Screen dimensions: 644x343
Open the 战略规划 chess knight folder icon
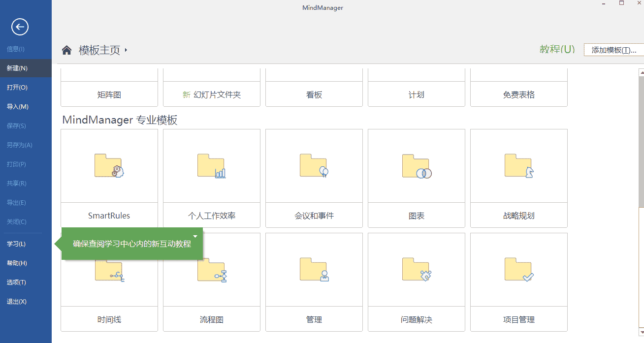click(x=518, y=166)
